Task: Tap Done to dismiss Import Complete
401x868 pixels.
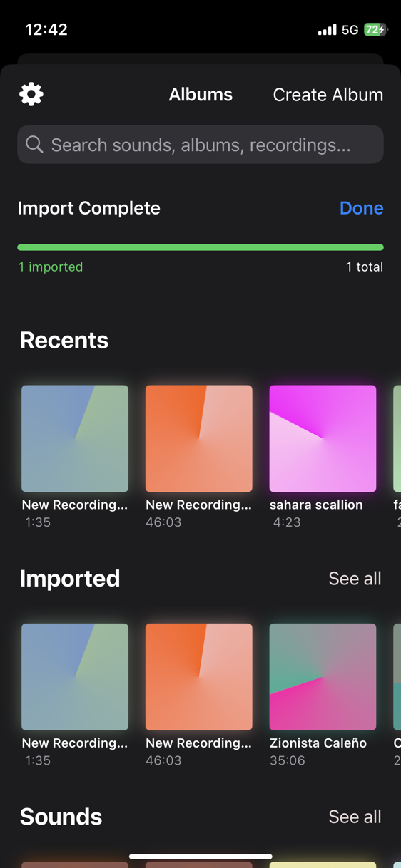Action: (x=362, y=208)
